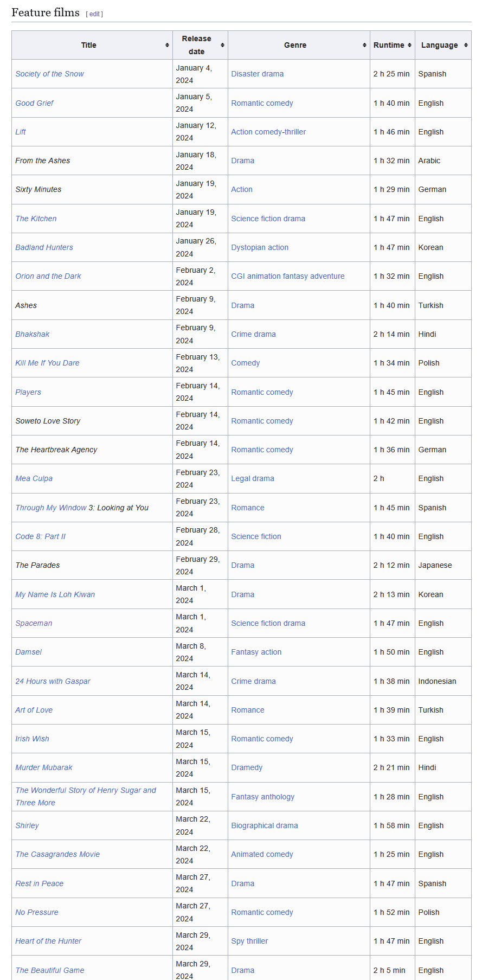Sort table by Title column arrows

167,46
